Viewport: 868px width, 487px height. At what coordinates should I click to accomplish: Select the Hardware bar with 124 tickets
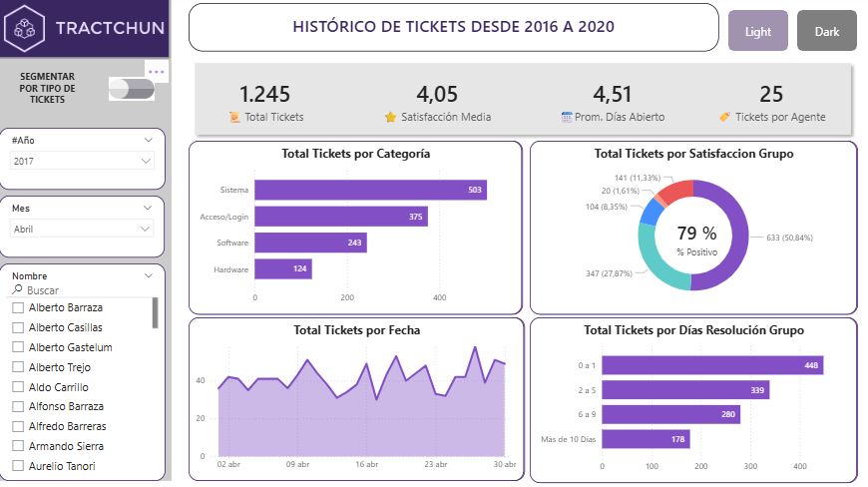tap(283, 269)
